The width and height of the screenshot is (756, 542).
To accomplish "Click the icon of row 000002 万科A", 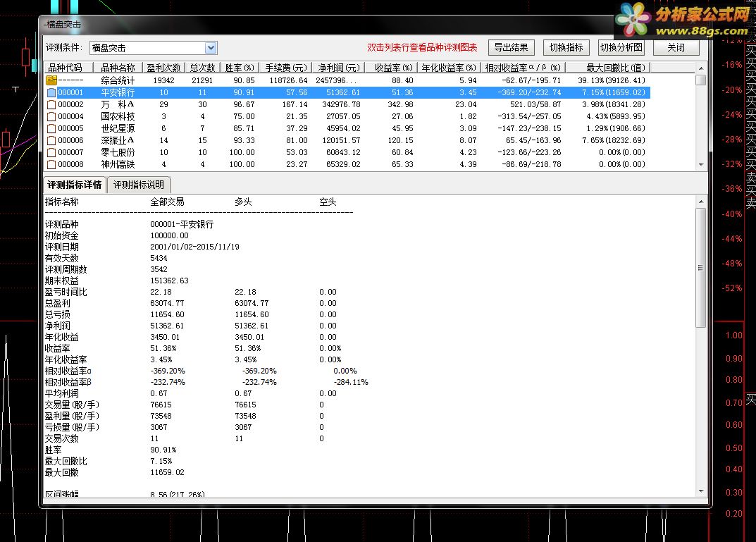I will coord(51,104).
